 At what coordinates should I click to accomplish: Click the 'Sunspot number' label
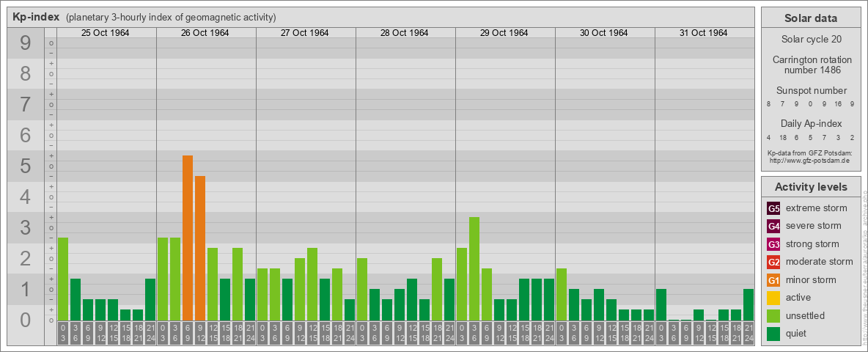point(811,91)
